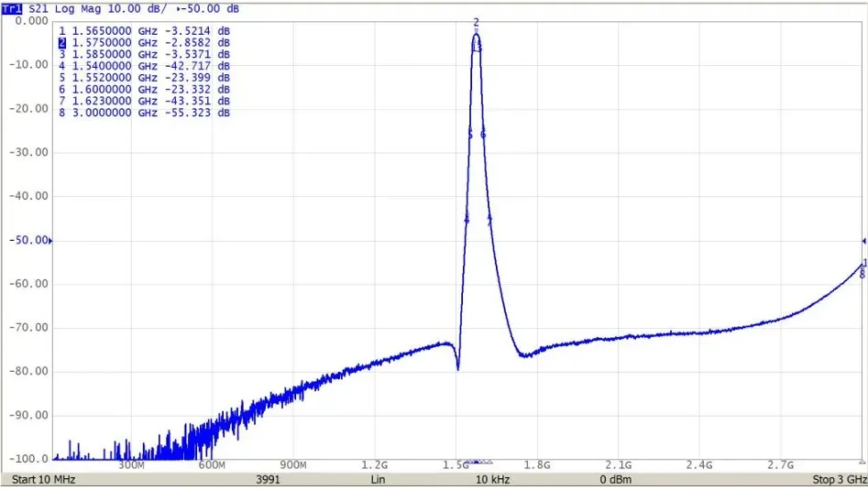Viewport: 868px width, 490px height.
Task: Click the -40.00 Y-axis label
Action: (28, 196)
